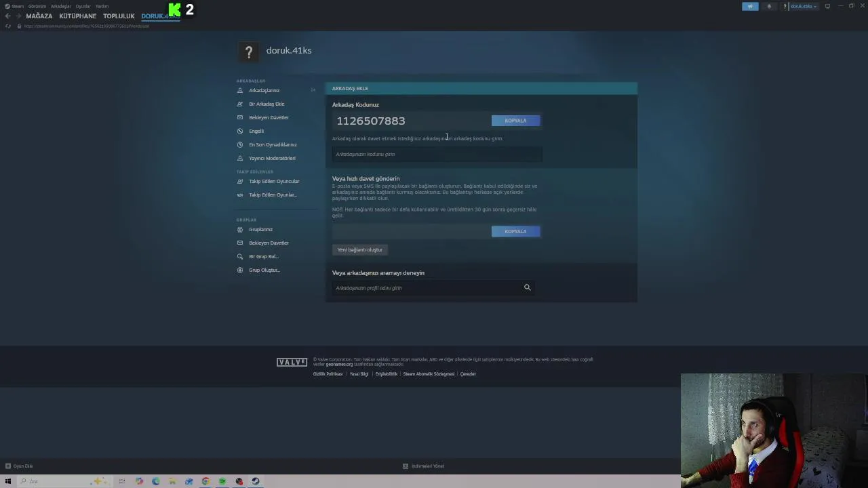The height and width of the screenshot is (488, 868).
Task: Open the Yardım menu
Action: click(102, 6)
